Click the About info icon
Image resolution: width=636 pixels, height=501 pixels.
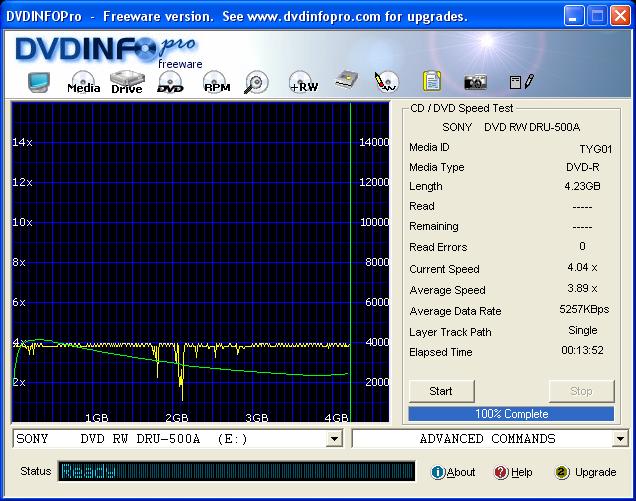click(438, 472)
